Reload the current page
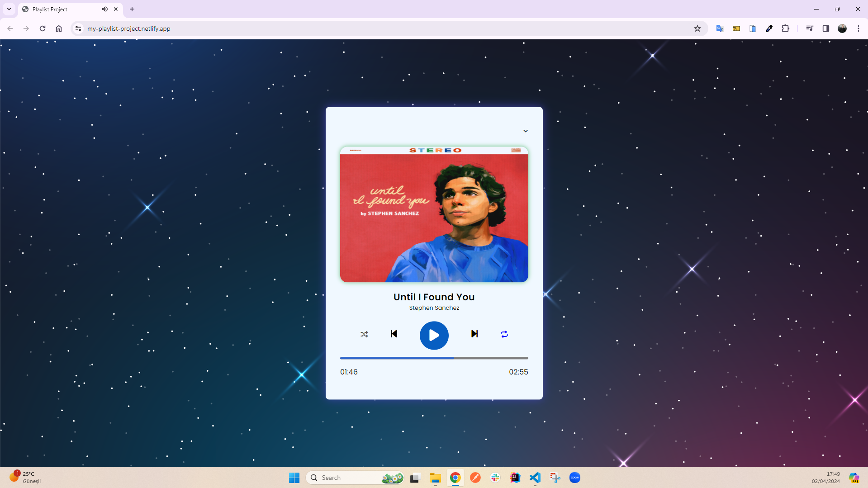The image size is (868, 488). [43, 28]
